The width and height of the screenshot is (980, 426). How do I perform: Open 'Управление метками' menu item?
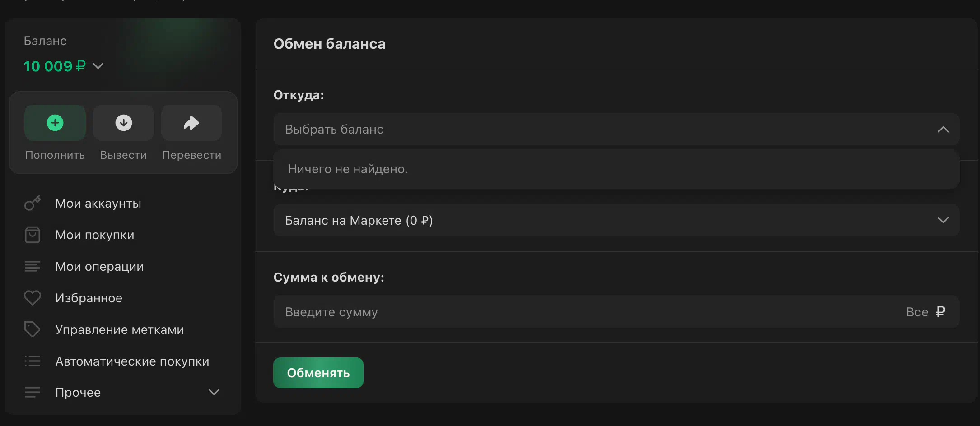(x=120, y=330)
